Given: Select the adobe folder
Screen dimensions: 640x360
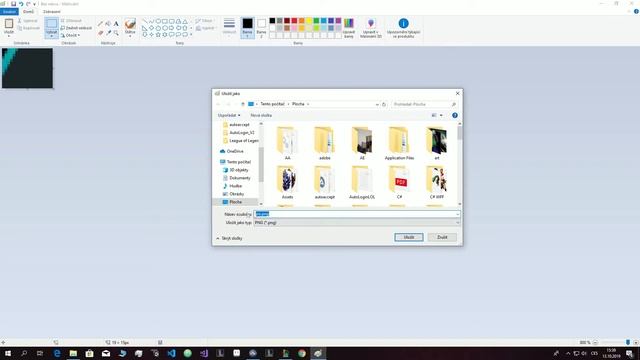Looking at the screenshot, I should 324,143.
